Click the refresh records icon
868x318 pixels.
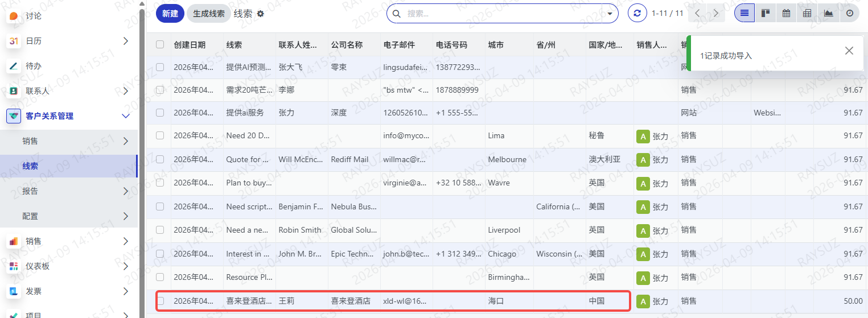[x=637, y=13]
